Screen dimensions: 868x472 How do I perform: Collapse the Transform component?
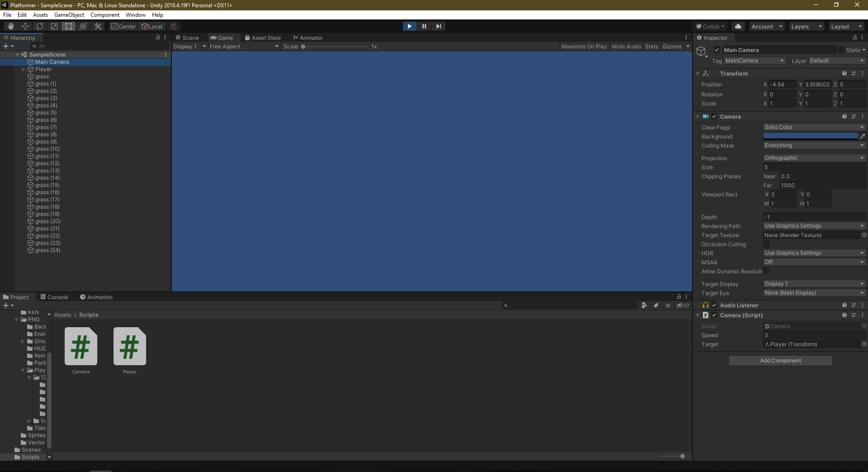coord(697,73)
